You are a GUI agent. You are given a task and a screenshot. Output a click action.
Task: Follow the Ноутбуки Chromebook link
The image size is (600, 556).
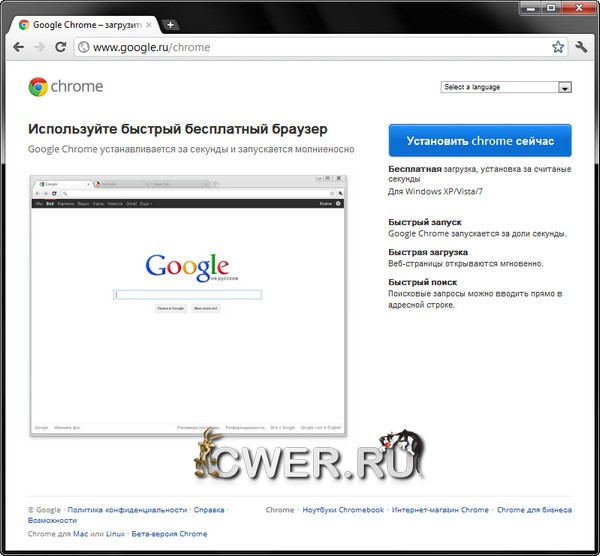343,510
